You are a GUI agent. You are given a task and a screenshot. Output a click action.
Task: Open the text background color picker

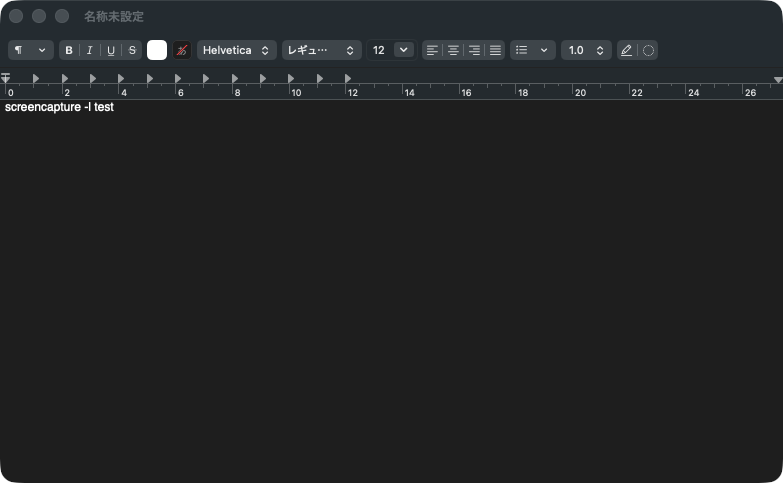pos(182,50)
